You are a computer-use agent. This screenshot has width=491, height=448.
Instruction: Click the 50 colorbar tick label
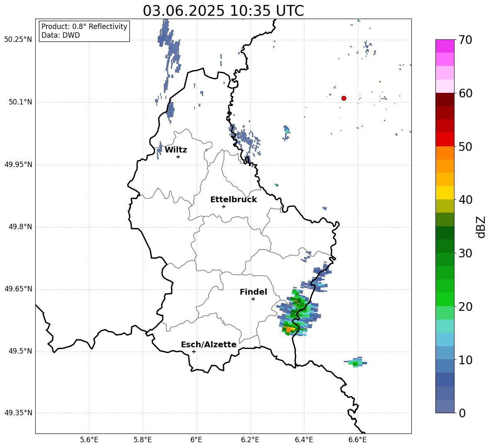(465, 146)
